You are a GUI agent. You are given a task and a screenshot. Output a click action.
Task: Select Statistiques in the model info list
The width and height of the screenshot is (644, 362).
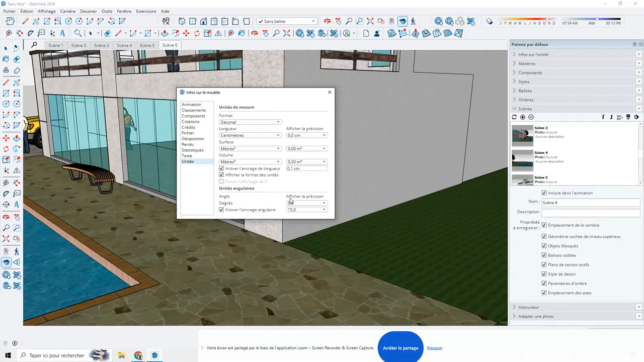point(193,150)
